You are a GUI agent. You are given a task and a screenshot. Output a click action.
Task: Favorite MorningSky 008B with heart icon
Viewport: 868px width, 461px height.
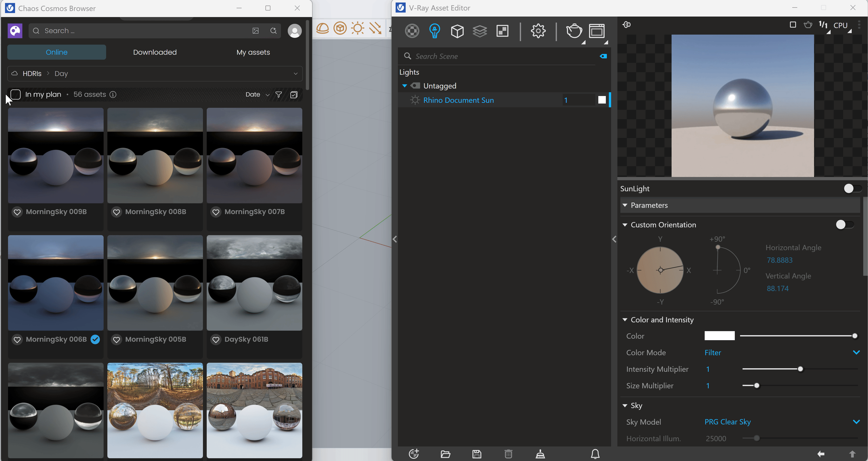coord(116,212)
